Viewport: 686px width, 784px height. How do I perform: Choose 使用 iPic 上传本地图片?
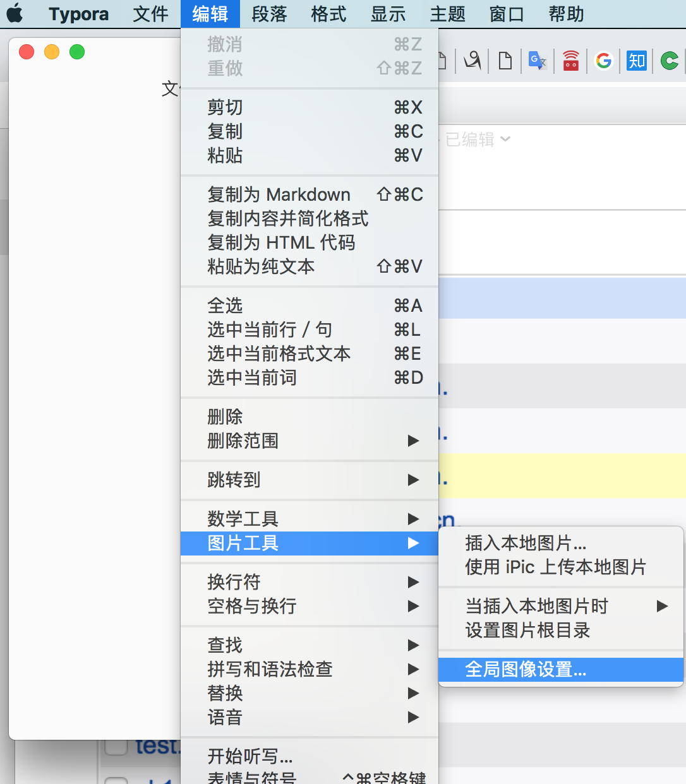pyautogui.click(x=561, y=567)
